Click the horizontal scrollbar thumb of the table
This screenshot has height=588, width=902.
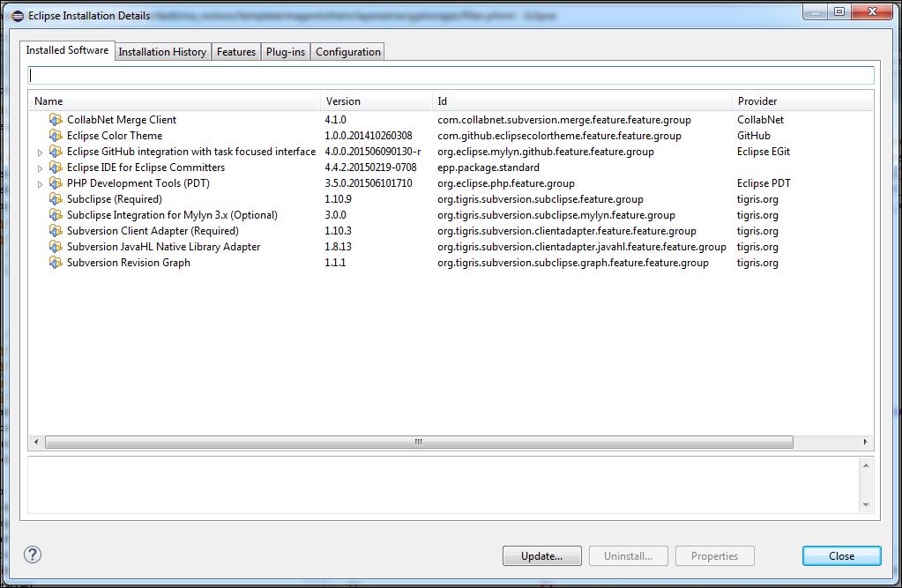419,442
